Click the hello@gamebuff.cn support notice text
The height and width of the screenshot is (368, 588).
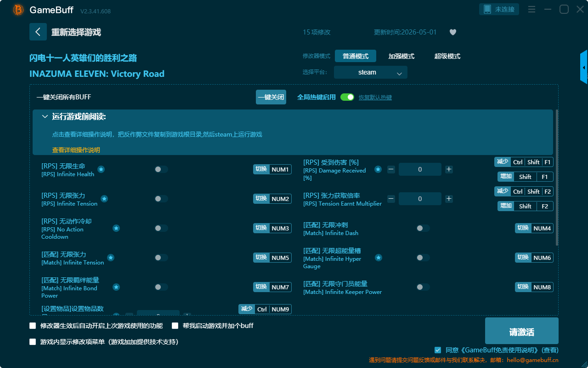(464, 360)
